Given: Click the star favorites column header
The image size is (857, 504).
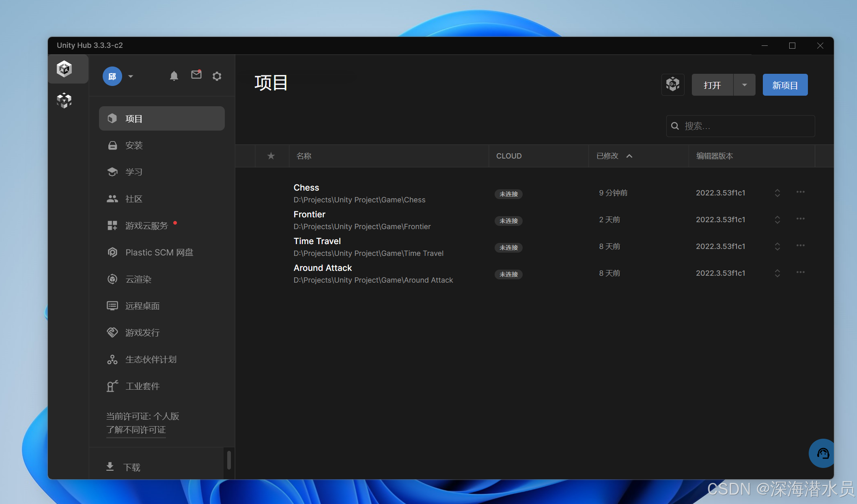Looking at the screenshot, I should click(271, 156).
